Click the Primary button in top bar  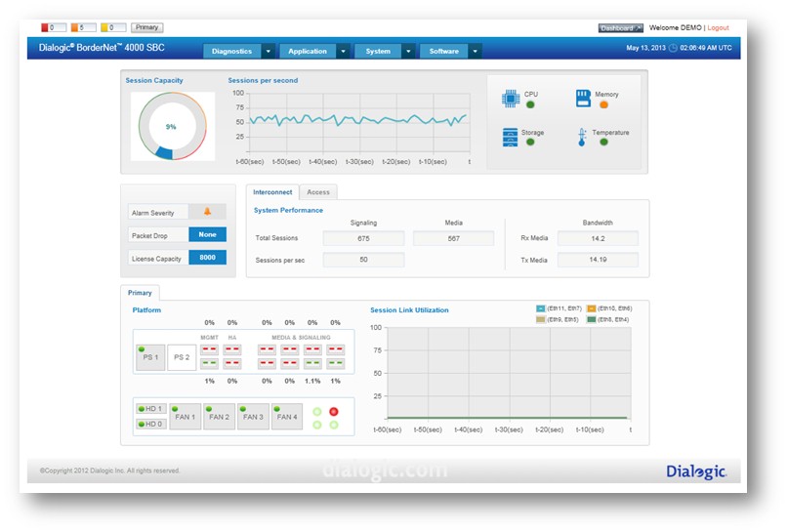(x=146, y=27)
